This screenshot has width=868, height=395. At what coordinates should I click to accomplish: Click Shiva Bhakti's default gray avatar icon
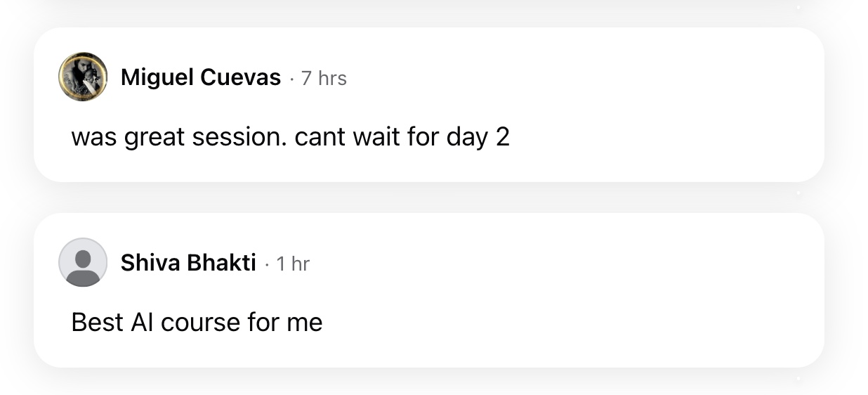tap(83, 262)
